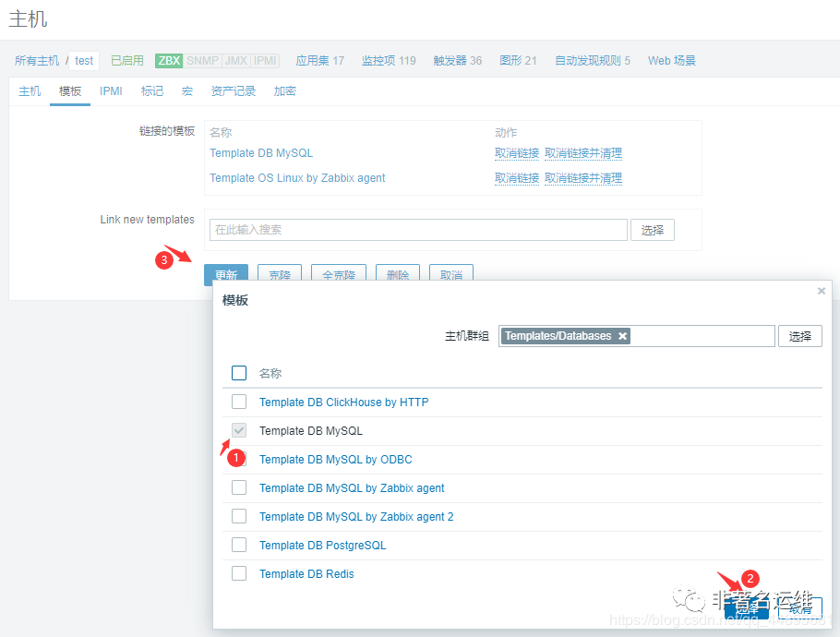Click the 克隆 button

click(x=280, y=273)
